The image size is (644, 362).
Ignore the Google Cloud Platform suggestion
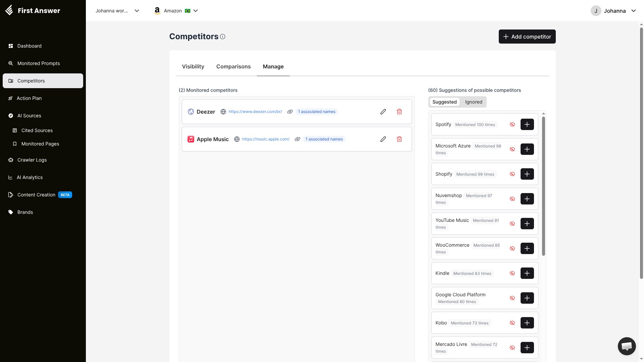(512, 298)
